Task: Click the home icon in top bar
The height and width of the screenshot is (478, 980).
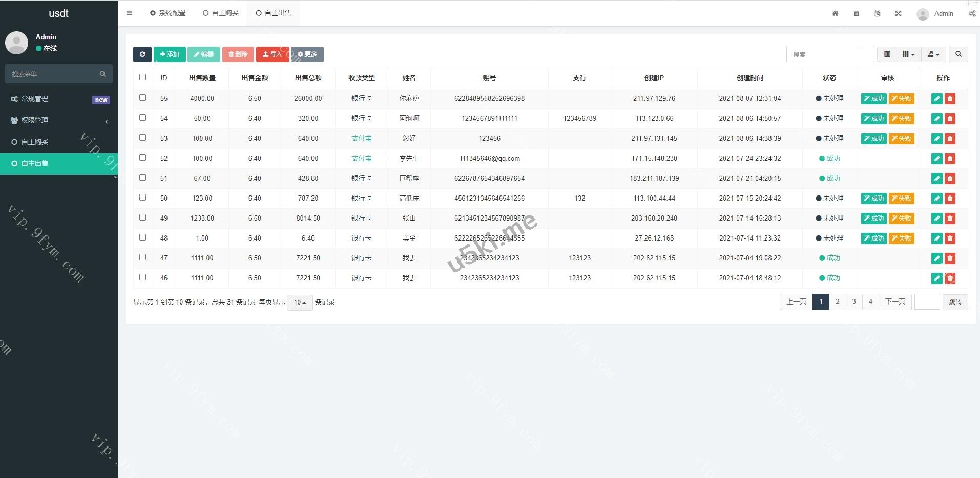Action: [x=835, y=14]
